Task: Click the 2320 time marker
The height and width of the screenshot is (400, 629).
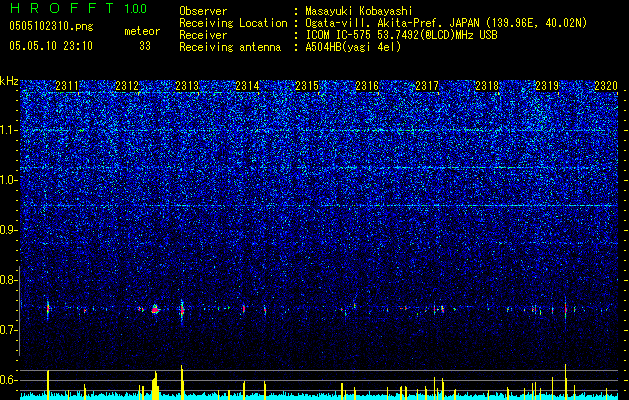Action: [606, 86]
